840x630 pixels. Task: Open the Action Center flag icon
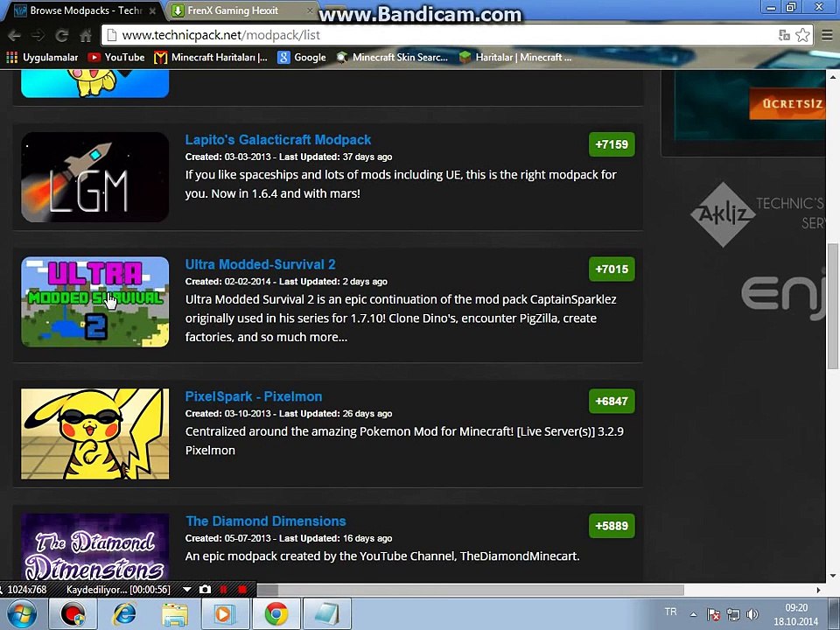click(713, 614)
